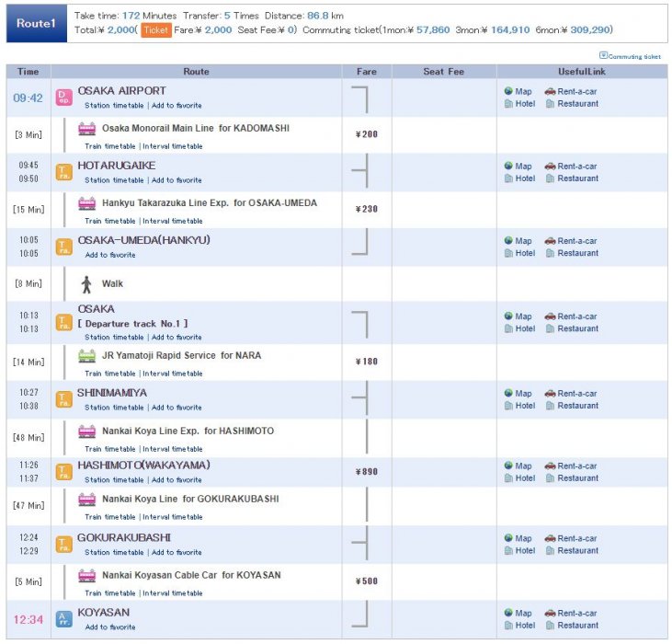This screenshot has height=644, width=672.
Task: Open Interval timetable for Hankyu Takarazuka Line Exp.
Action: pos(172,221)
